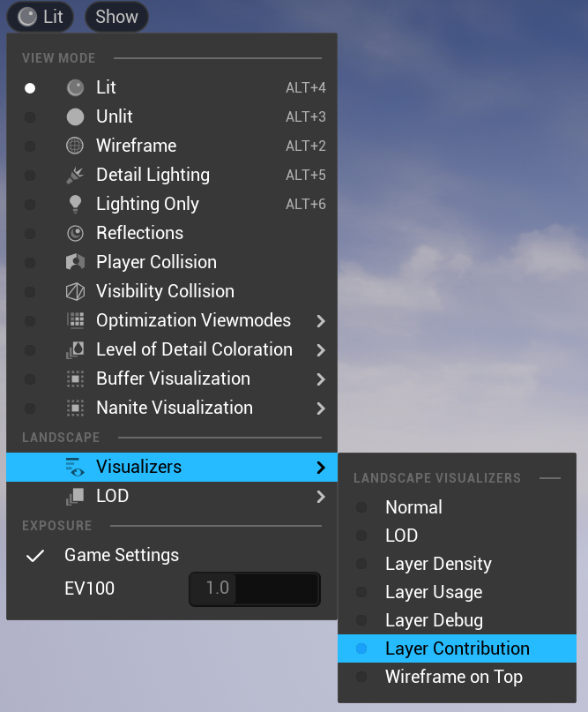Image resolution: width=588 pixels, height=712 pixels.
Task: Click the ALT+5 shortcut text
Action: coord(306,176)
